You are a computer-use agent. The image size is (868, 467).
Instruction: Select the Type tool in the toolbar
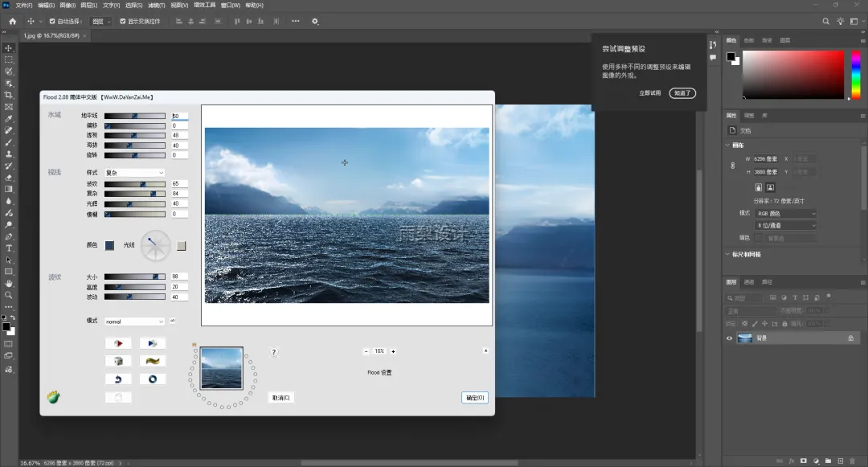pyautogui.click(x=9, y=248)
